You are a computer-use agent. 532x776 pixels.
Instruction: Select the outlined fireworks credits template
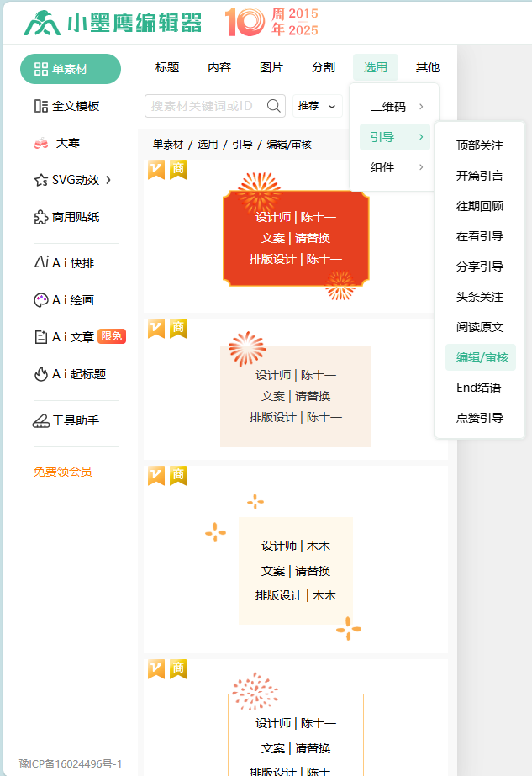tap(296, 718)
